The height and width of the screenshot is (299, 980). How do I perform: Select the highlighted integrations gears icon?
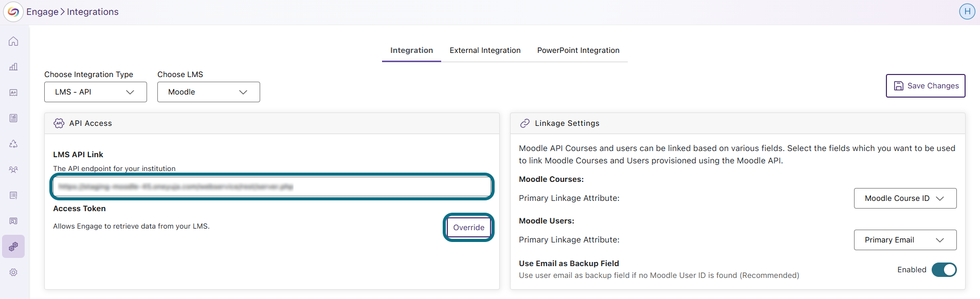coord(13,247)
